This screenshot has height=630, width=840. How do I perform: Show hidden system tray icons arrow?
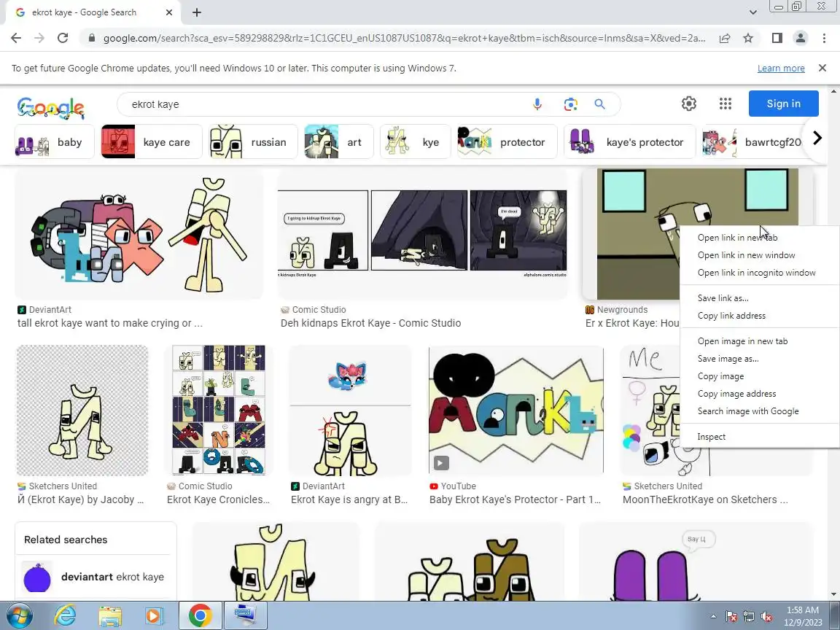(x=713, y=616)
